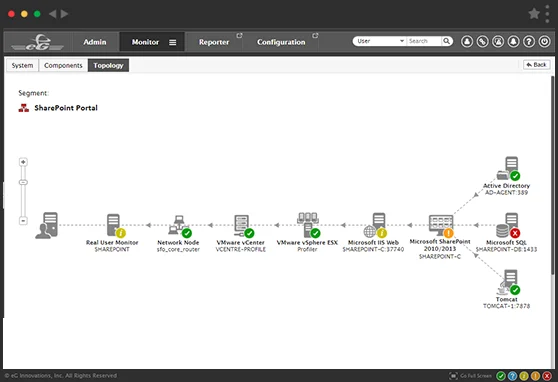The image size is (558, 382).
Task: Select the Topology tab
Action: [x=108, y=66]
